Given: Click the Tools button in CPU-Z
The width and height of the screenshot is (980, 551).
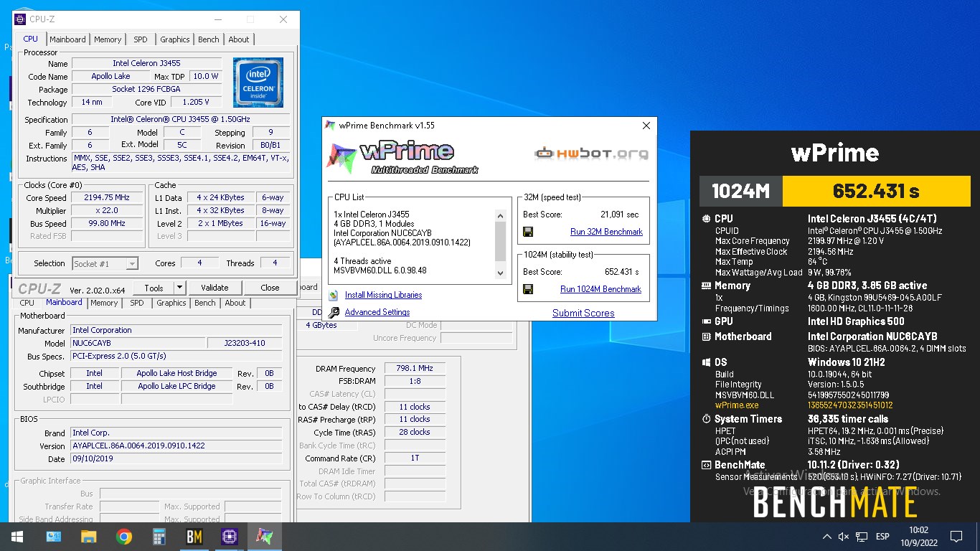Looking at the screenshot, I should tap(154, 288).
